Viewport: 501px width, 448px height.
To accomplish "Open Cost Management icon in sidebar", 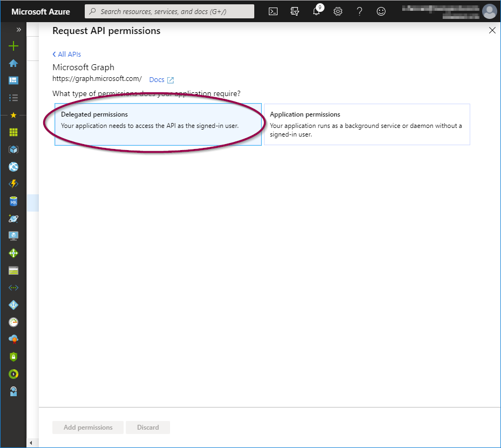I will tap(13, 374).
